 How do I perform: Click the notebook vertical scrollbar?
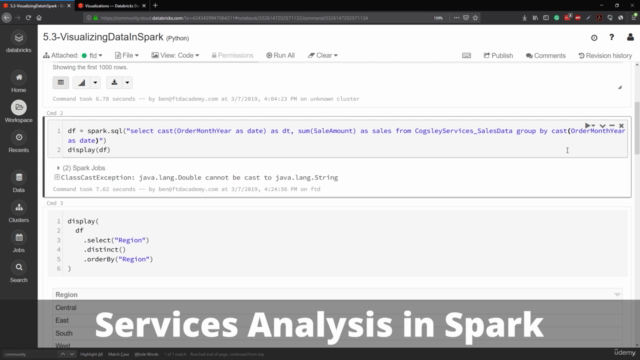pyautogui.click(x=637, y=128)
